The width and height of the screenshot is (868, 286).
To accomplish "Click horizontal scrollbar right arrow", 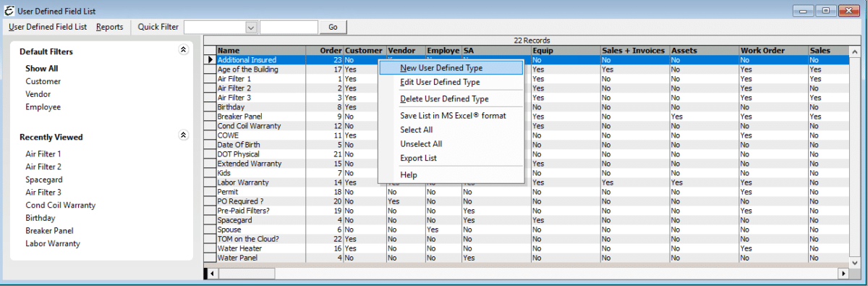I will (x=843, y=273).
